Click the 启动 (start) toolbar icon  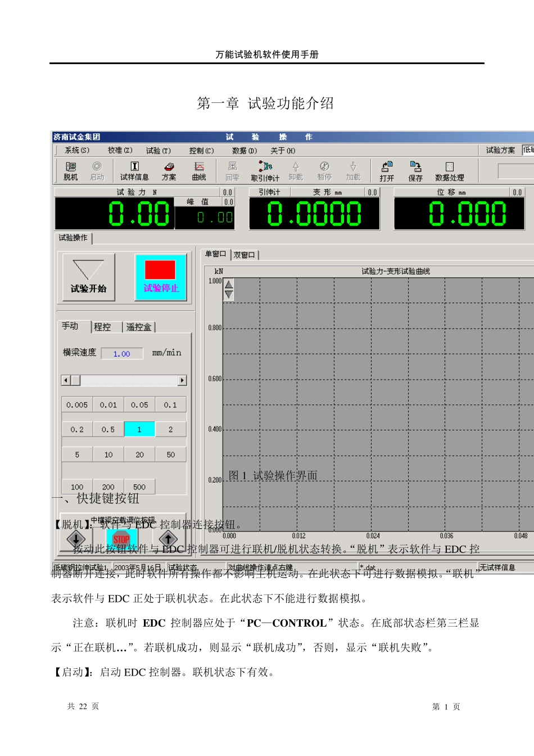[x=97, y=171]
